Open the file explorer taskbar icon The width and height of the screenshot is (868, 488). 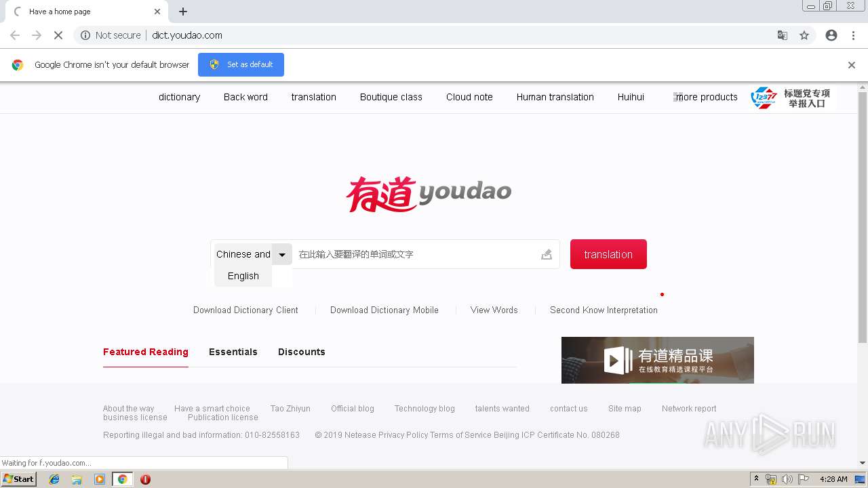pyautogui.click(x=77, y=479)
